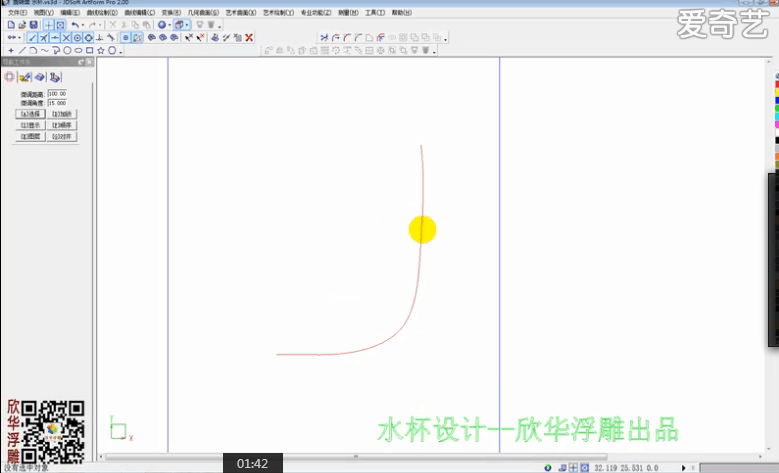Expand blue sphere render mode dropdown

coord(169,25)
